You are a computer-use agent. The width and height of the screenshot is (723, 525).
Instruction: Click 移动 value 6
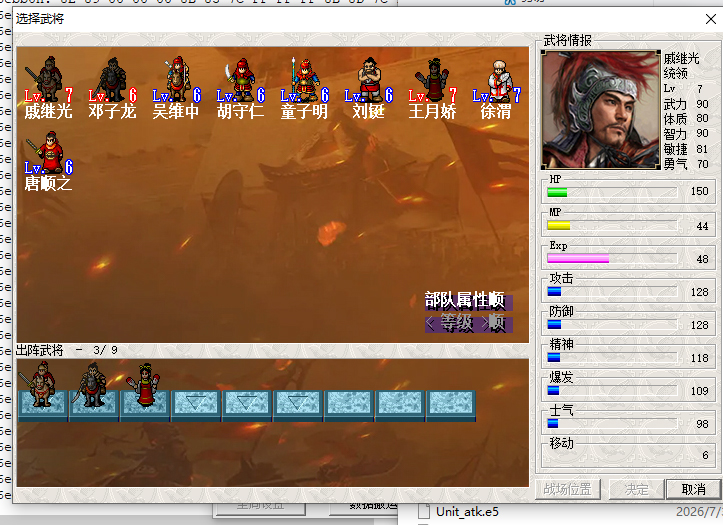click(705, 455)
